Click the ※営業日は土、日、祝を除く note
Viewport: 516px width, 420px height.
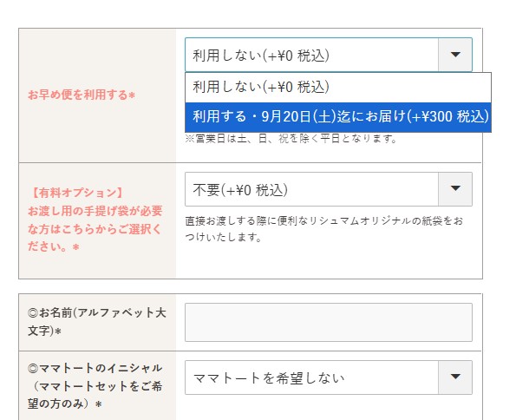[x=291, y=139]
